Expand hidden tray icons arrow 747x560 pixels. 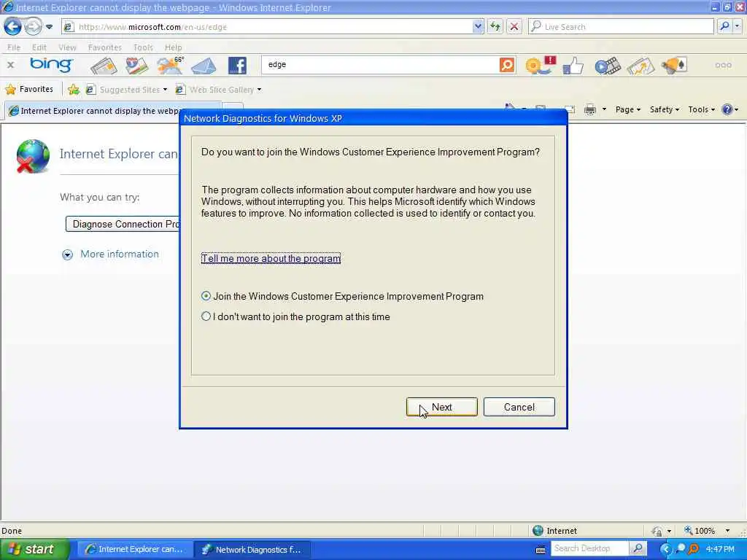click(x=666, y=549)
